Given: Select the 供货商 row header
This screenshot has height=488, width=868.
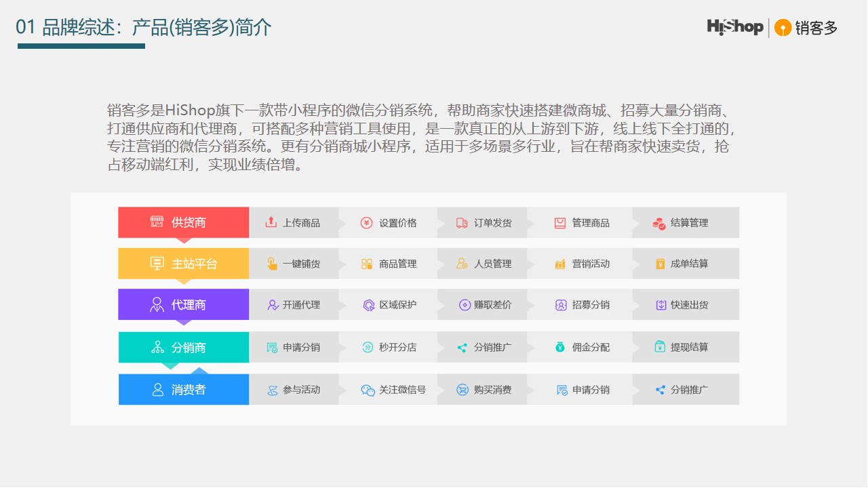Looking at the screenshot, I should (x=183, y=222).
